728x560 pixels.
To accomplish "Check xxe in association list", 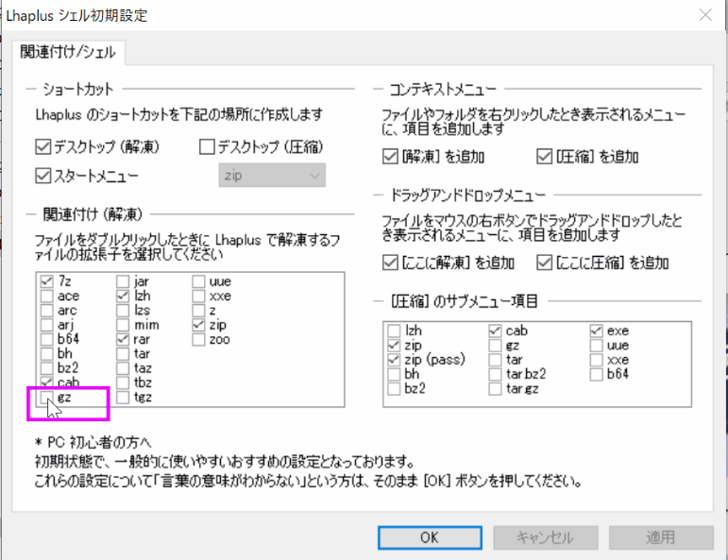I will (x=198, y=296).
